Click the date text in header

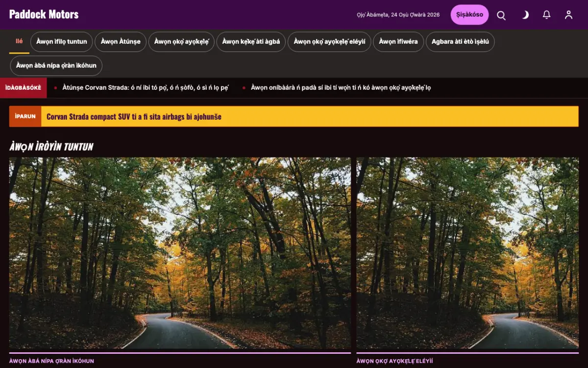tap(398, 15)
